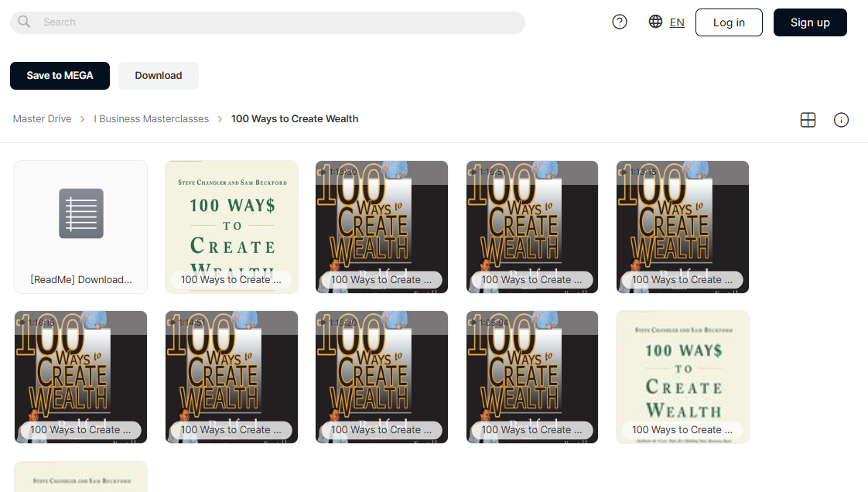
Task: Open the book cover thumbnail beside the ReadMe file
Action: point(231,227)
